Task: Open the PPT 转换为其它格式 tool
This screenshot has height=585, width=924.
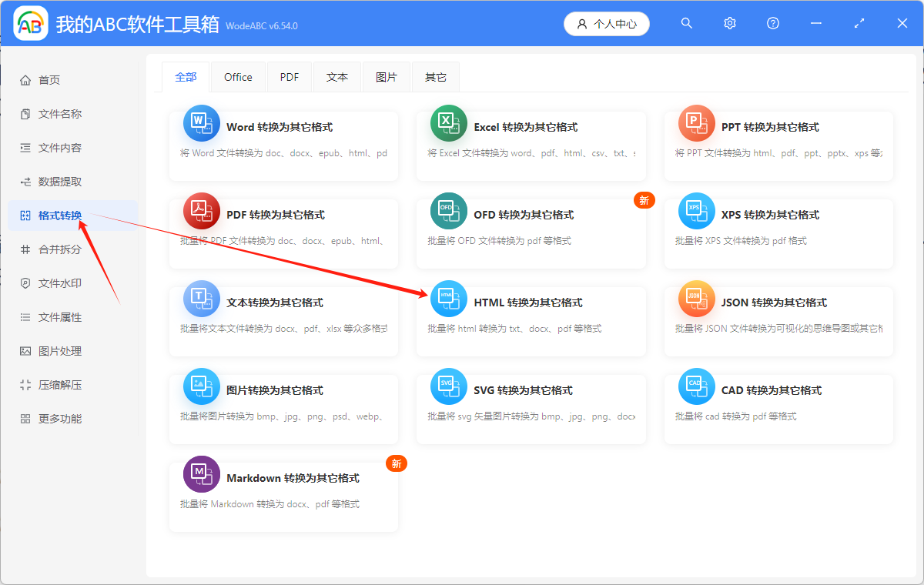Action: (x=696, y=122)
